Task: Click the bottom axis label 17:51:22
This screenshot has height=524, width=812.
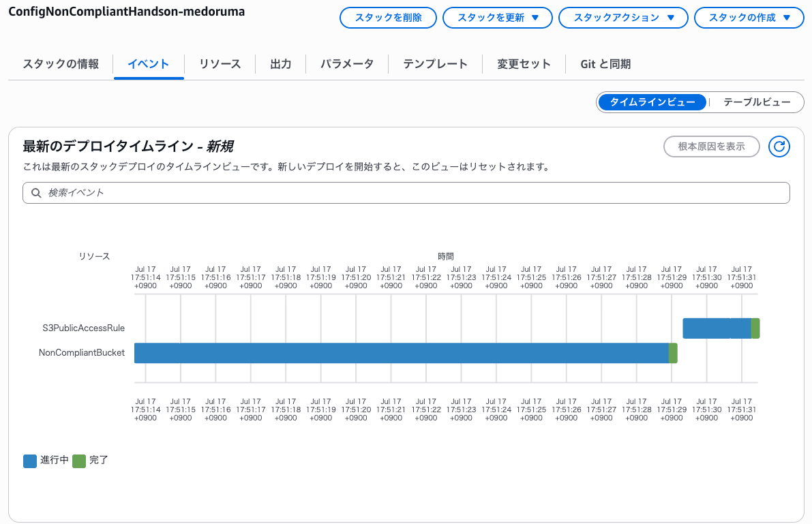Action: click(426, 410)
